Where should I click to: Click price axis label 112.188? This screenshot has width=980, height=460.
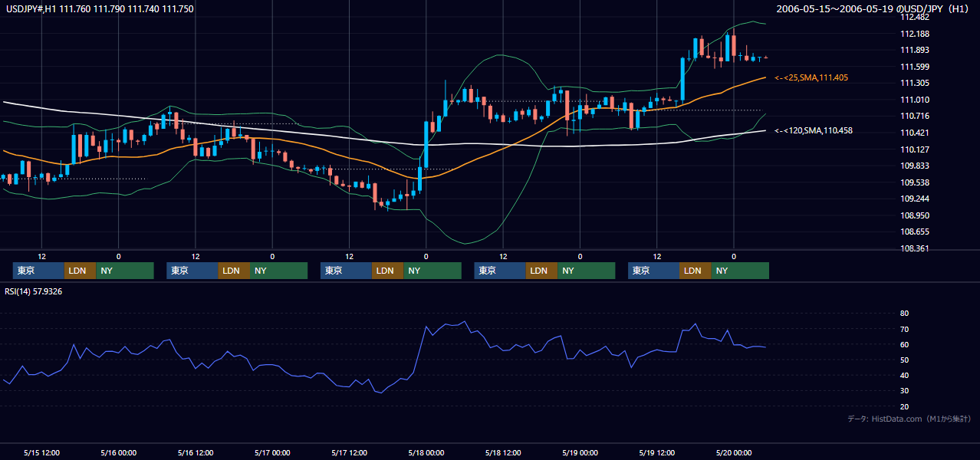[914, 34]
